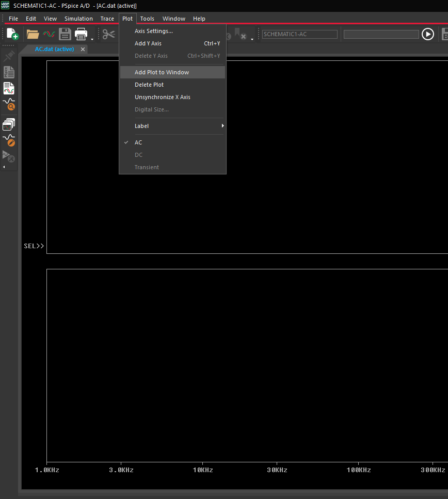The width and height of the screenshot is (448, 499).
Task: Close the AC.dat (active) tab
Action: click(x=83, y=50)
